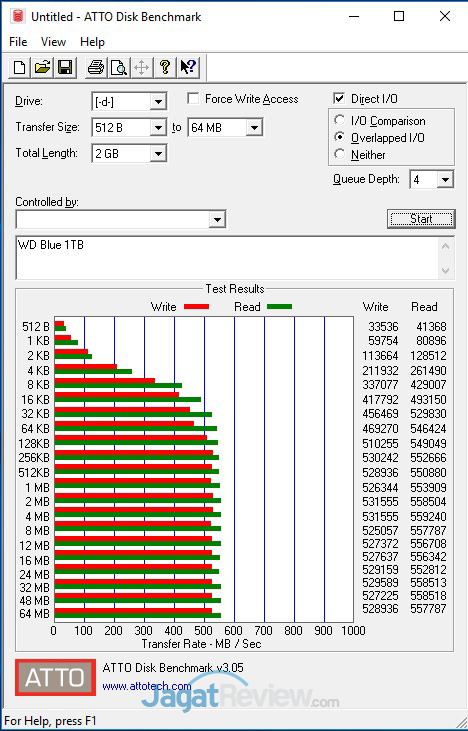This screenshot has height=731, width=468.
Task: Open the View menu
Action: click(x=53, y=42)
